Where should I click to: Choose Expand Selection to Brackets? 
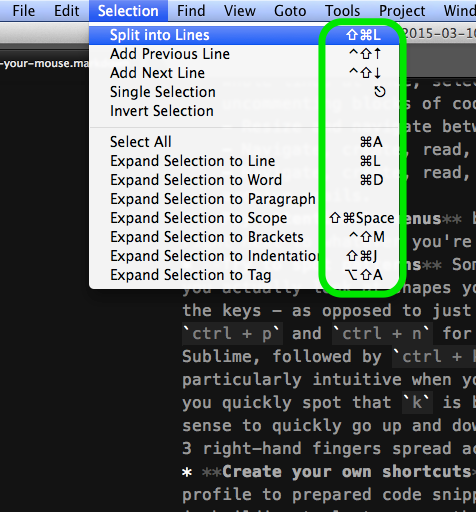pos(244,237)
